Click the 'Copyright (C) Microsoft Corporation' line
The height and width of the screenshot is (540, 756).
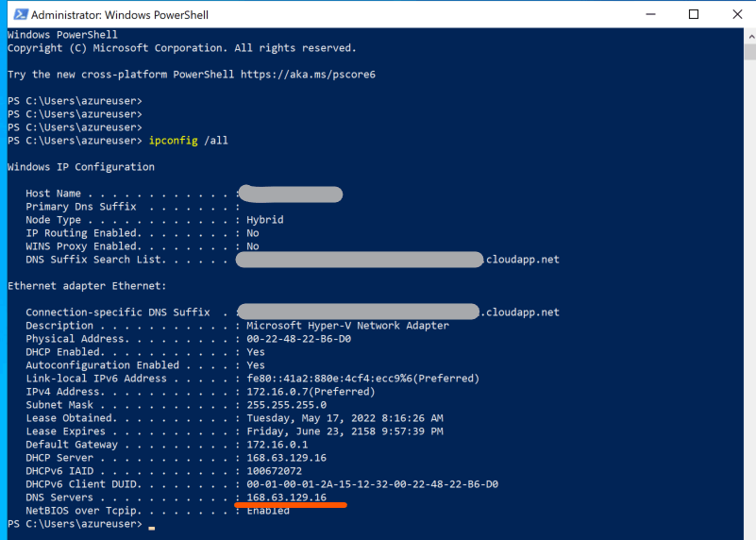tap(182, 48)
